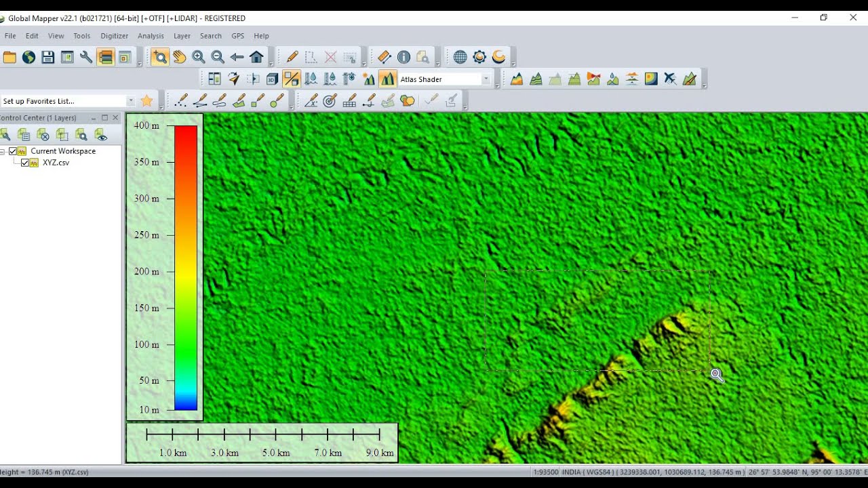Screen dimensions: 868x488
Task: Open the File menu
Action: (10, 36)
